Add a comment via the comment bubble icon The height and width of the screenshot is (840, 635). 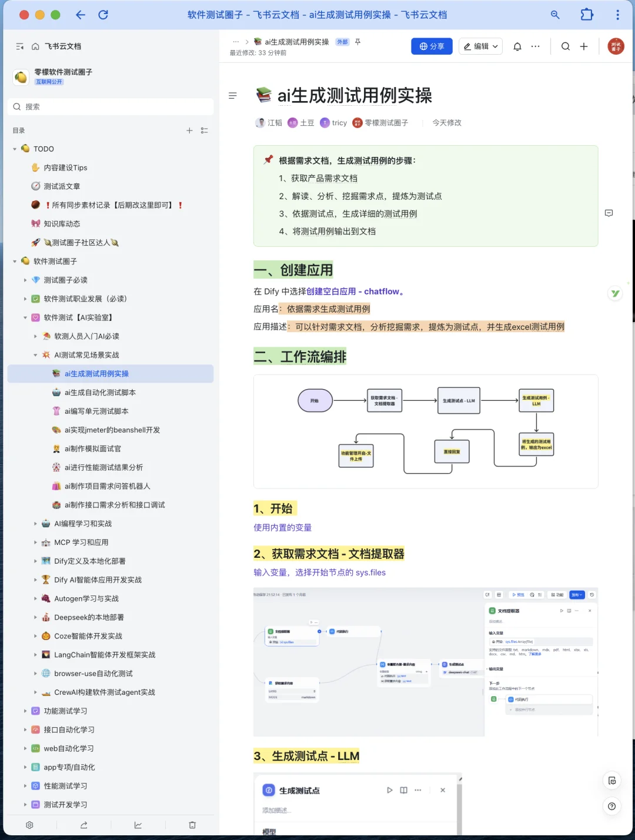609,213
